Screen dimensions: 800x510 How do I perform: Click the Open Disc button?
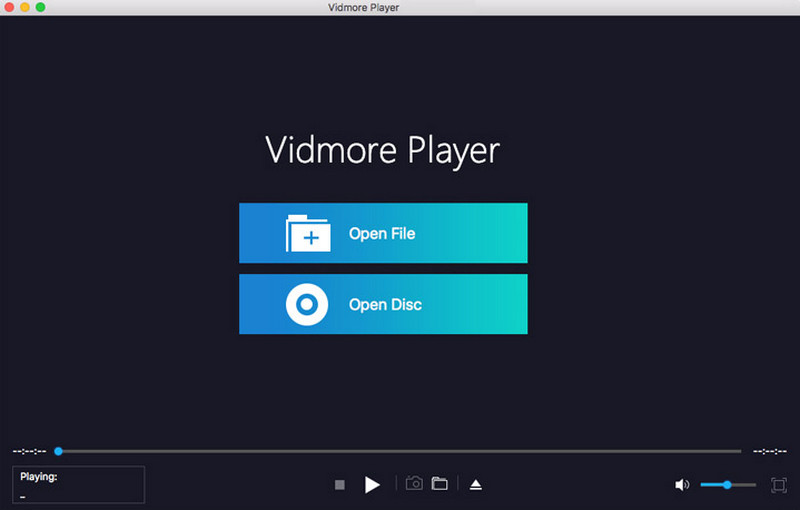[383, 304]
